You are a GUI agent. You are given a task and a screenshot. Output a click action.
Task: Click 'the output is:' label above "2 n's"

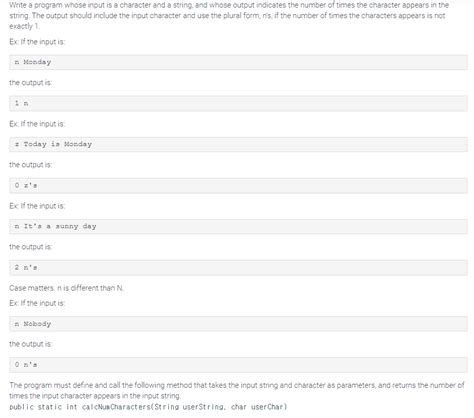click(x=31, y=247)
